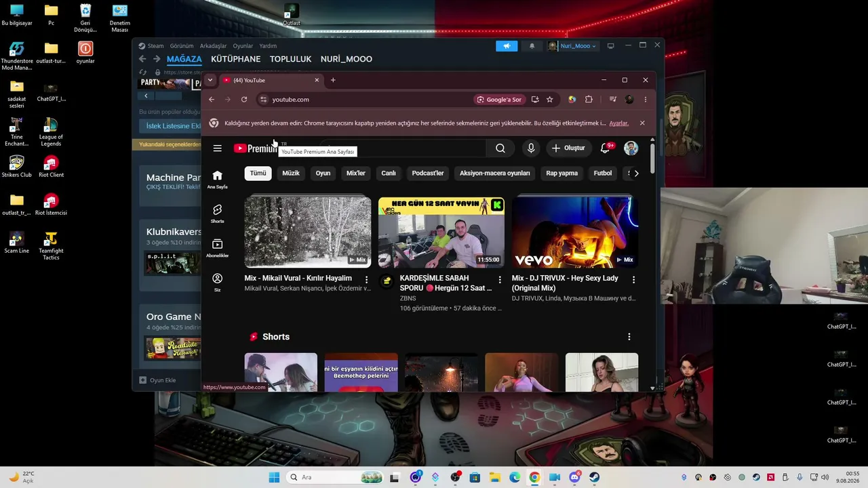The width and height of the screenshot is (868, 488).
Task: Open Steam notifications bell
Action: click(x=532, y=46)
